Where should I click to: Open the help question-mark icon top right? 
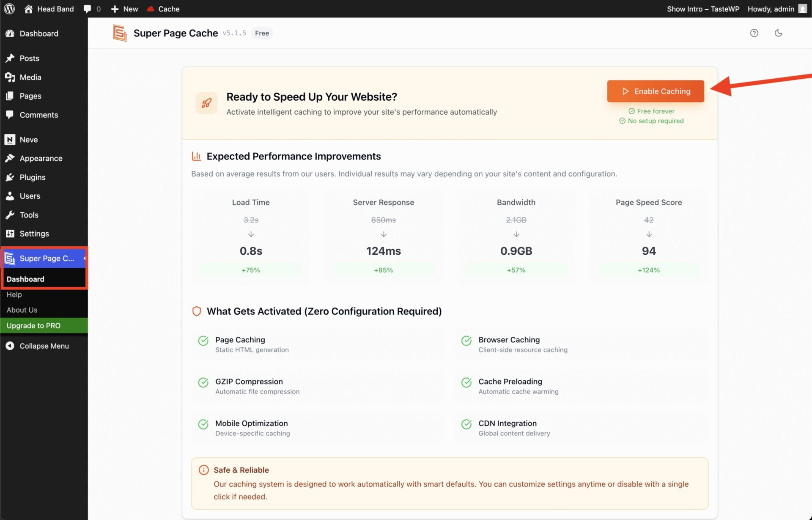coord(754,33)
